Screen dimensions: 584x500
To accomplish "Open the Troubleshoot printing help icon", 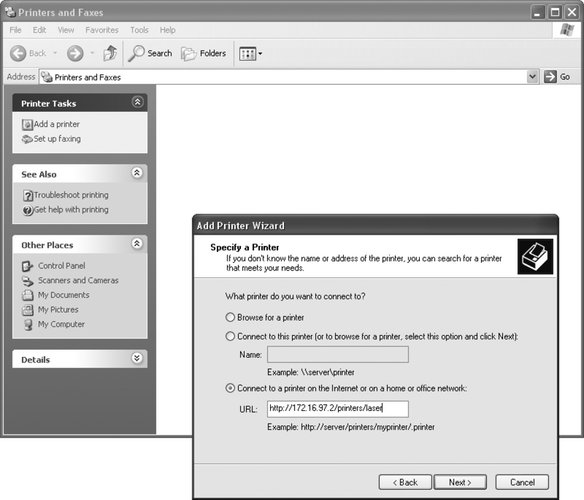I will [28, 195].
